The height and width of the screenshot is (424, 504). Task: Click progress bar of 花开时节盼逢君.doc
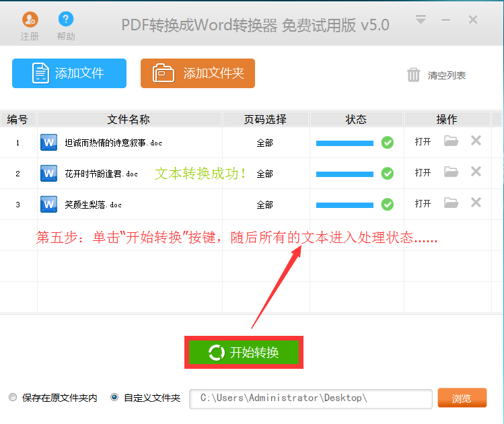tap(345, 174)
